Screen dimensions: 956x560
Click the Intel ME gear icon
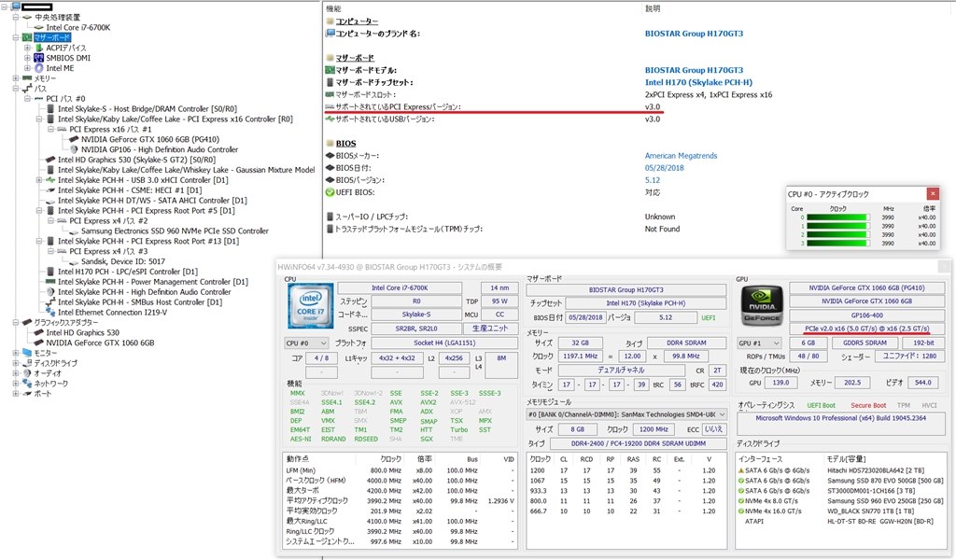tap(39, 68)
